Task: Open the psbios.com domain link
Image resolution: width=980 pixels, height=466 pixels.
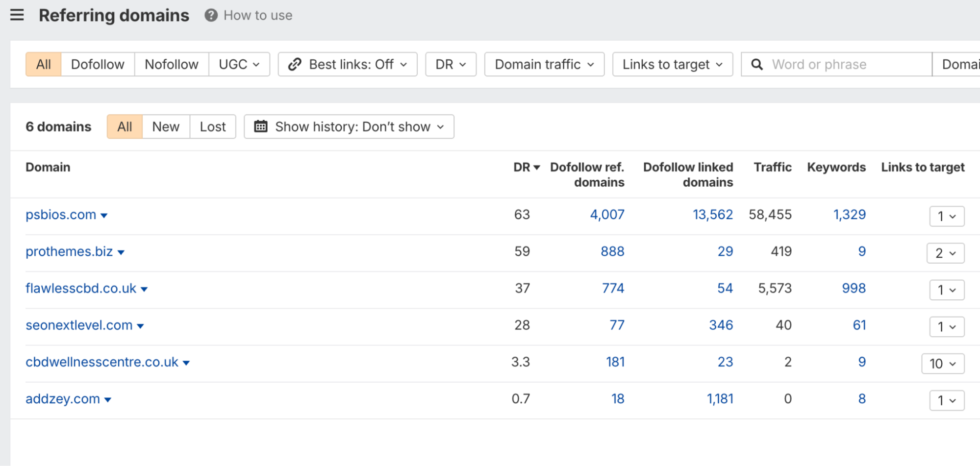Action: click(x=61, y=215)
